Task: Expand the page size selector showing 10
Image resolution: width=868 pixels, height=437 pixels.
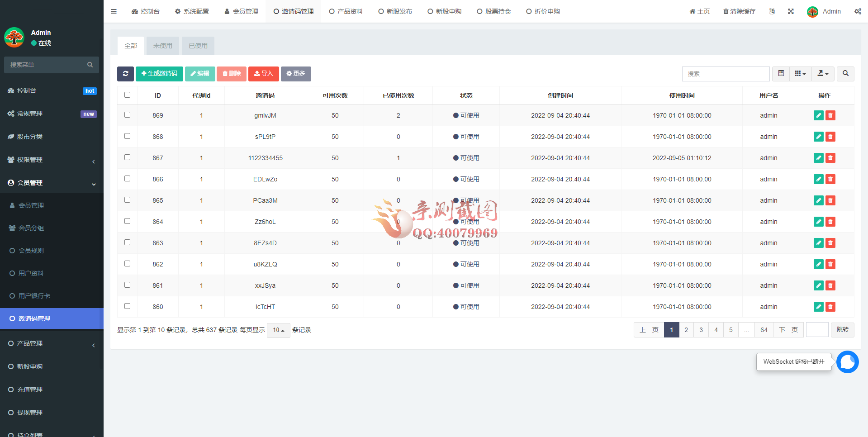Action: point(278,330)
